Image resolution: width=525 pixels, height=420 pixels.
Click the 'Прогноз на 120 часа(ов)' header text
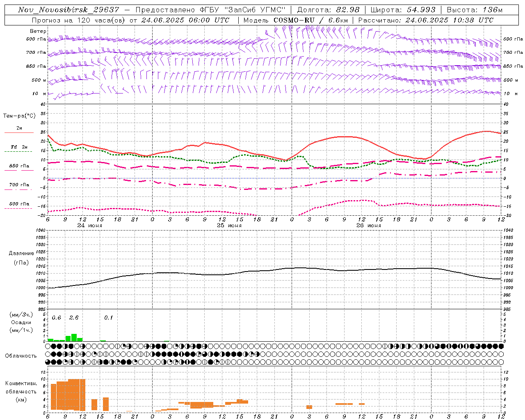(79, 20)
